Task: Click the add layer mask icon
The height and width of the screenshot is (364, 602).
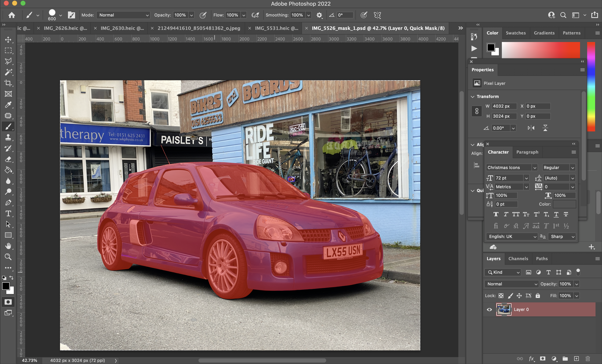Action: pos(543,358)
